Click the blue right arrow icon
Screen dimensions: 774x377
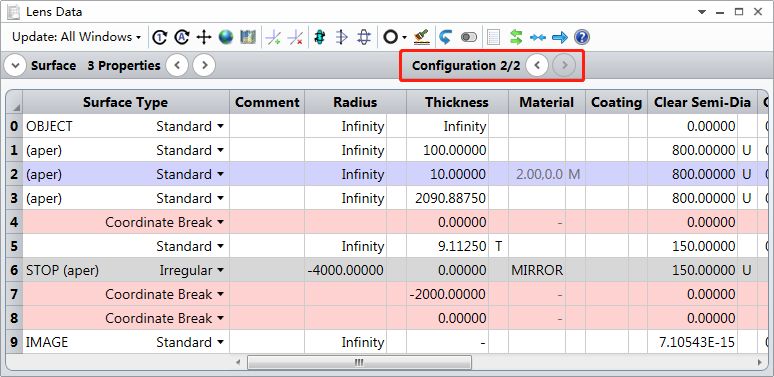pyautogui.click(x=560, y=37)
